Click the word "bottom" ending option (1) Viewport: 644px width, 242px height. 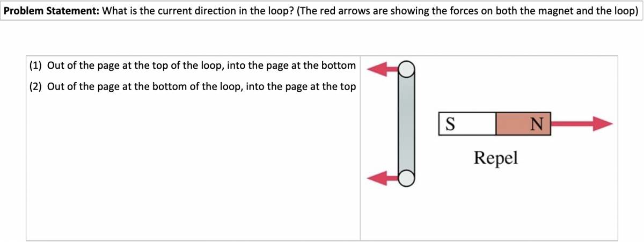pos(338,65)
